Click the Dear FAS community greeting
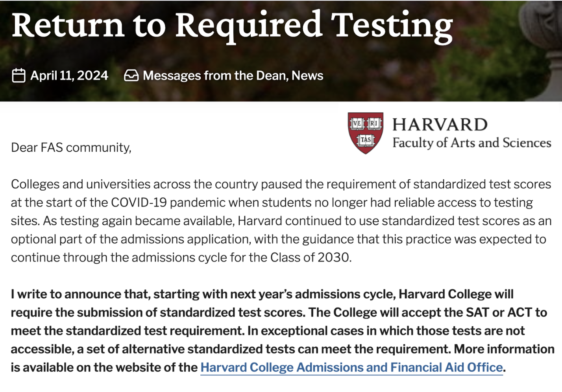Screen dimensions: 562x392 71,147
